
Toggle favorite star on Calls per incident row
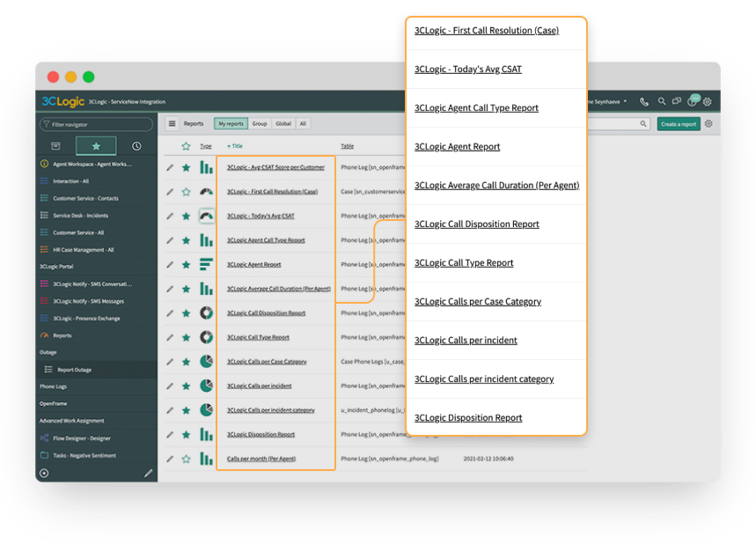pos(186,386)
